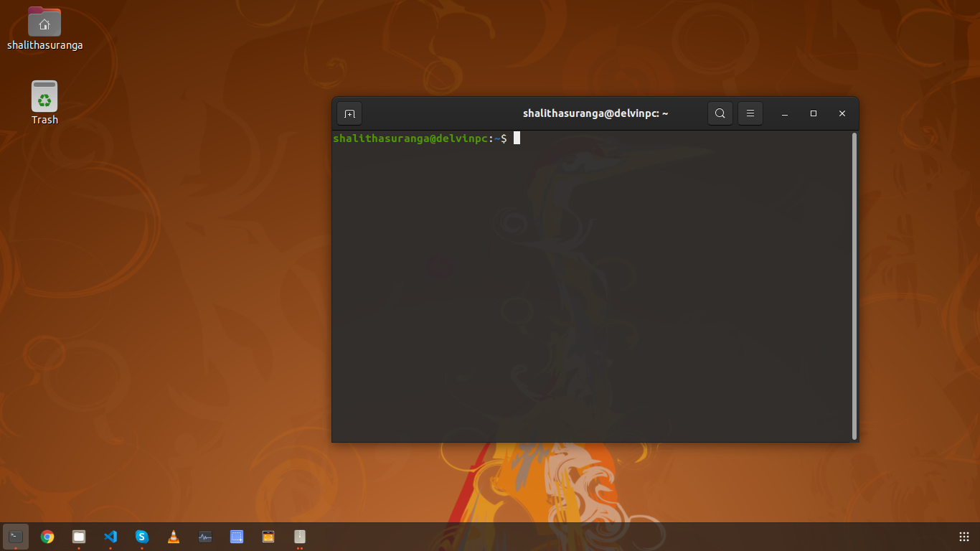Click the Terminal icon in the dock
Image resolution: width=980 pixels, height=551 pixels.
tap(16, 536)
